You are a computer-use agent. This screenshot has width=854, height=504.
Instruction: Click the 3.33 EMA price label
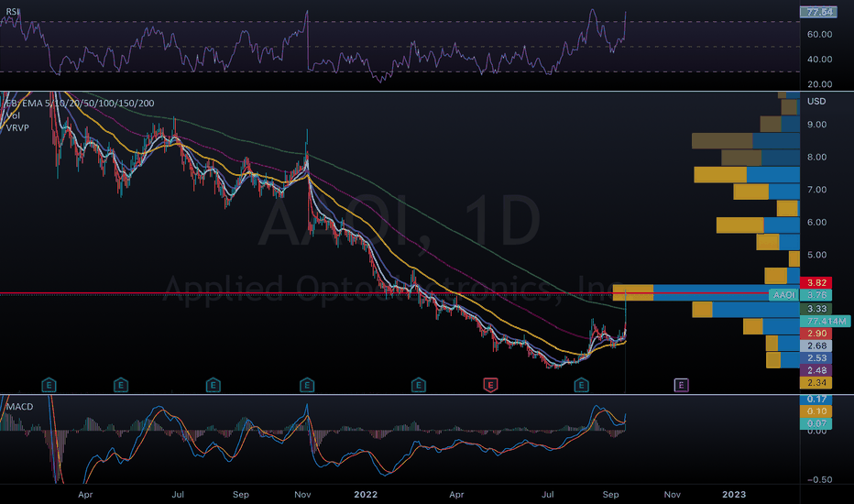[x=816, y=309]
